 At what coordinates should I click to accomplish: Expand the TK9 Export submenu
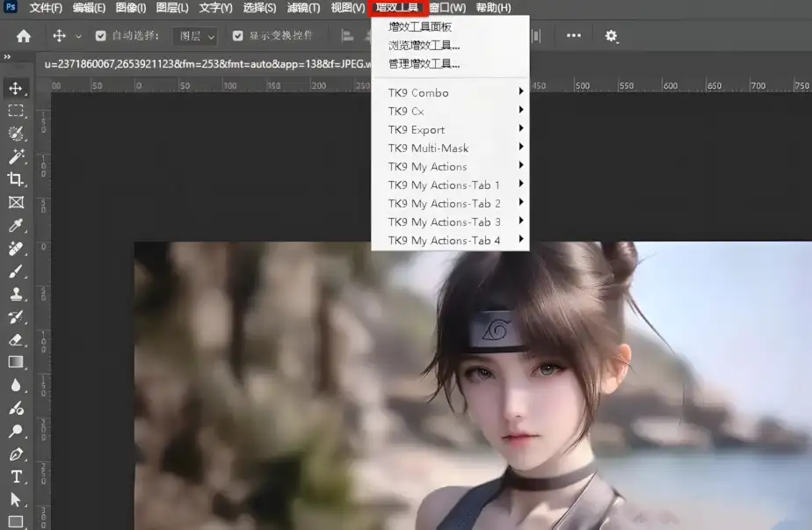[450, 129]
